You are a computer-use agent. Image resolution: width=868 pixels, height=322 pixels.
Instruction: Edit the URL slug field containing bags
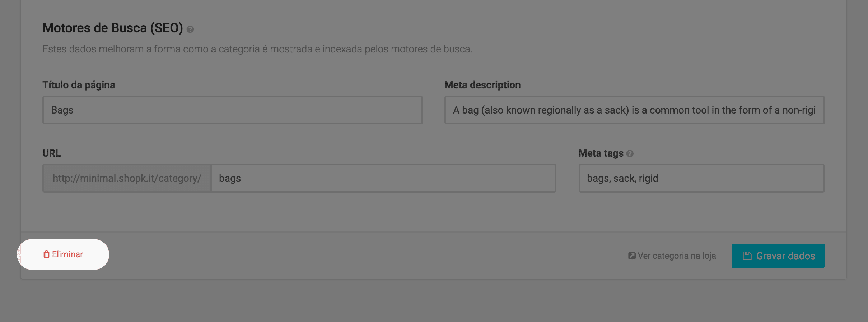point(383,178)
